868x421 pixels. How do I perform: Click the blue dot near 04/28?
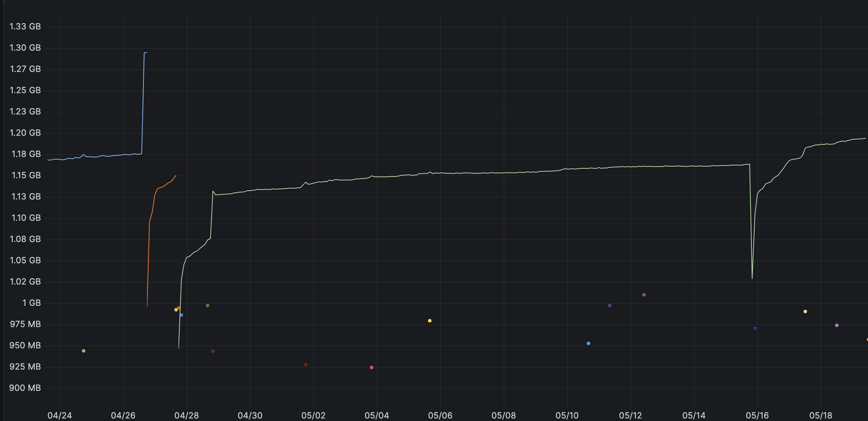point(182,315)
